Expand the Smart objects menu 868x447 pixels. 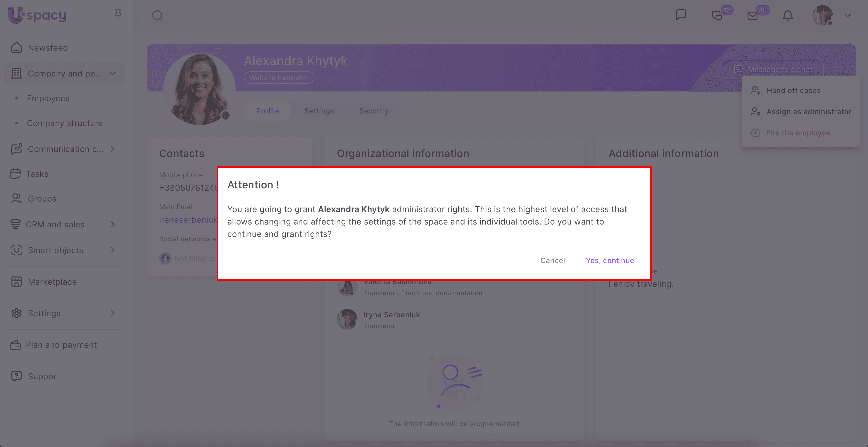tap(113, 250)
